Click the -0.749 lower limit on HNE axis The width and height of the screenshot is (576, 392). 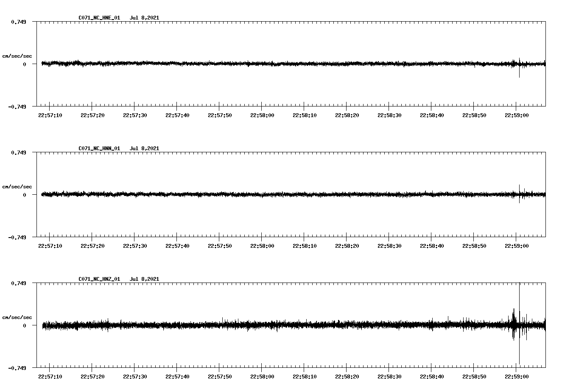17,106
